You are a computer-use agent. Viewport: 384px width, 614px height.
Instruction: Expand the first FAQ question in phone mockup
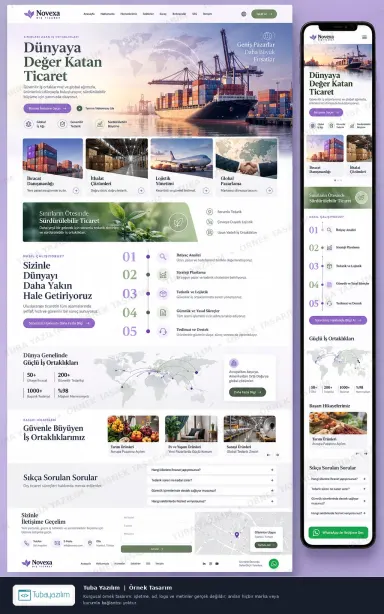338,479
